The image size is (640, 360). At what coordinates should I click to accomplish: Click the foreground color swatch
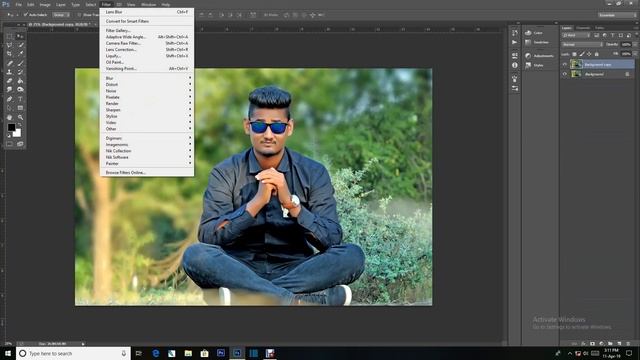tap(11, 126)
